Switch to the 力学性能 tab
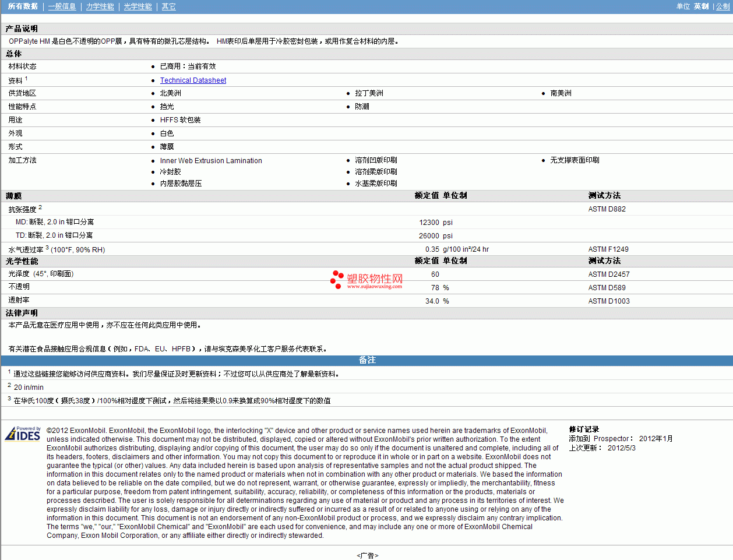This screenshot has height=560, width=733. tap(100, 6)
